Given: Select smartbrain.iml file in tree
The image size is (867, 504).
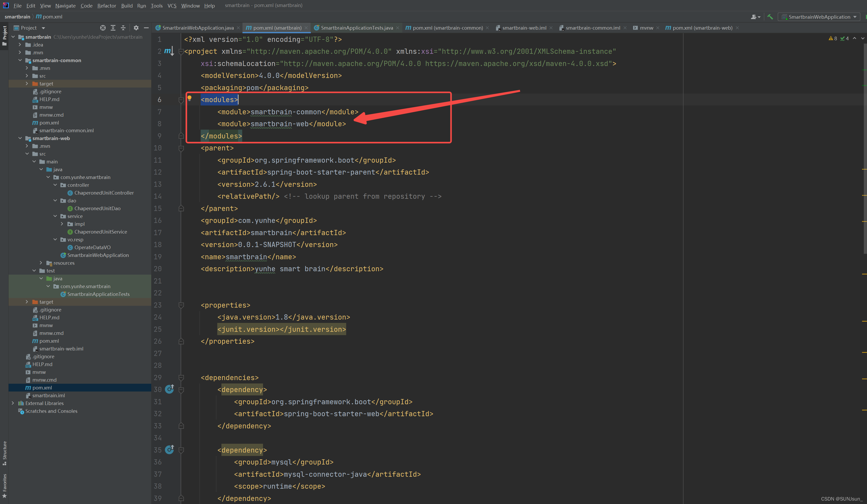Looking at the screenshot, I should click(x=49, y=396).
